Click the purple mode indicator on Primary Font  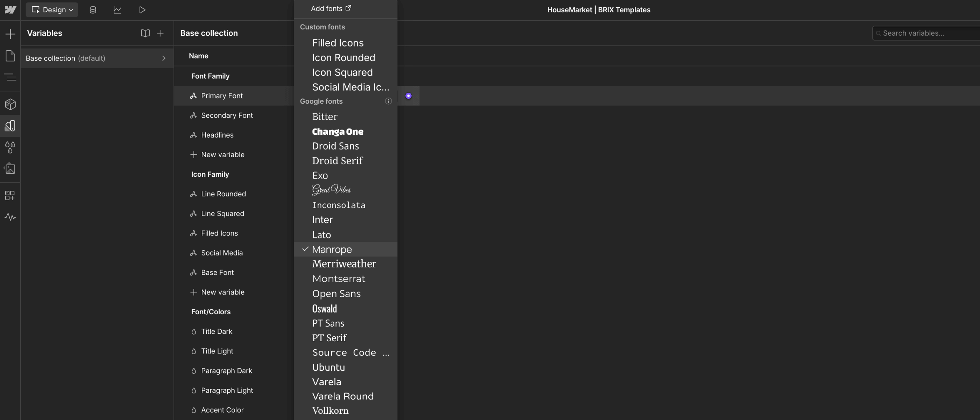[408, 96]
